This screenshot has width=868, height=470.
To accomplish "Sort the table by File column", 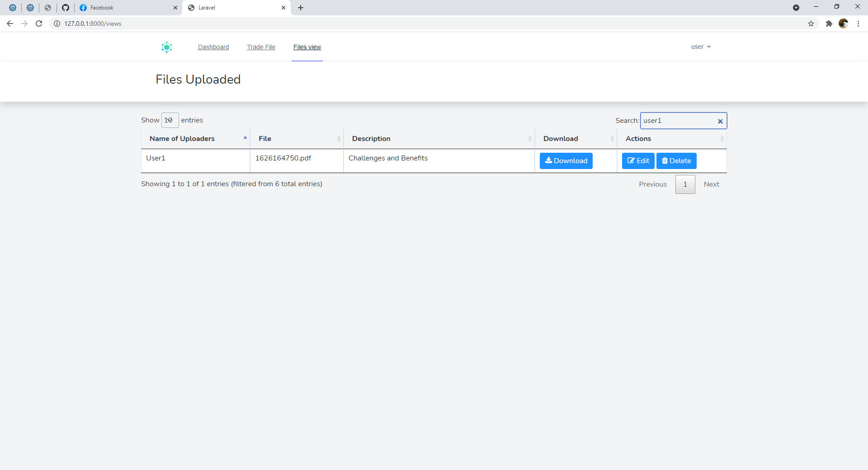I will point(297,139).
